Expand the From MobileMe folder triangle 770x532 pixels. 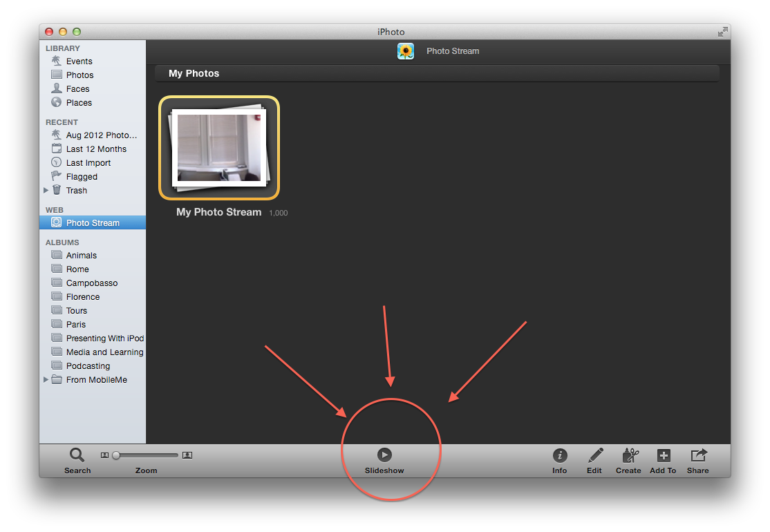tap(46, 379)
